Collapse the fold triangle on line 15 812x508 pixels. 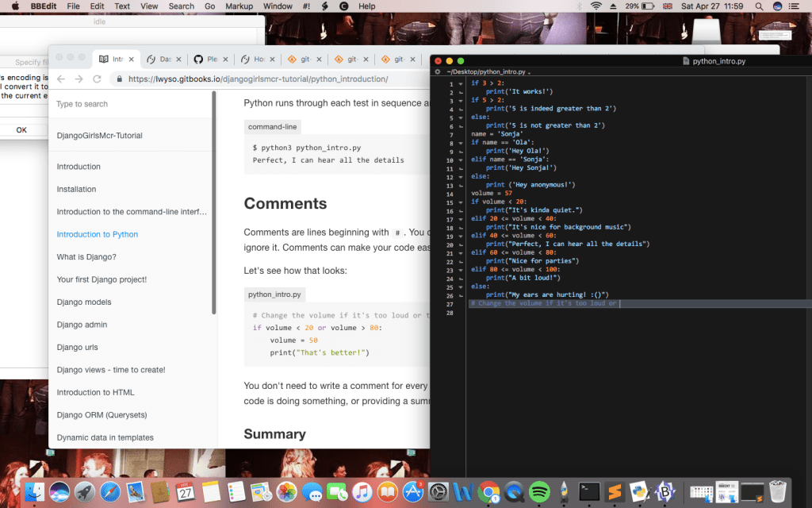(461, 202)
